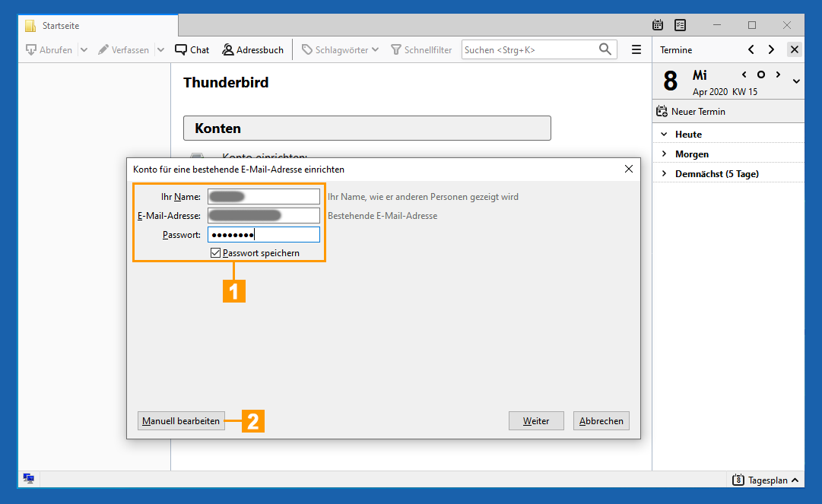Open the Adressbuch address book
Screen dimensions: 822x504
253,50
